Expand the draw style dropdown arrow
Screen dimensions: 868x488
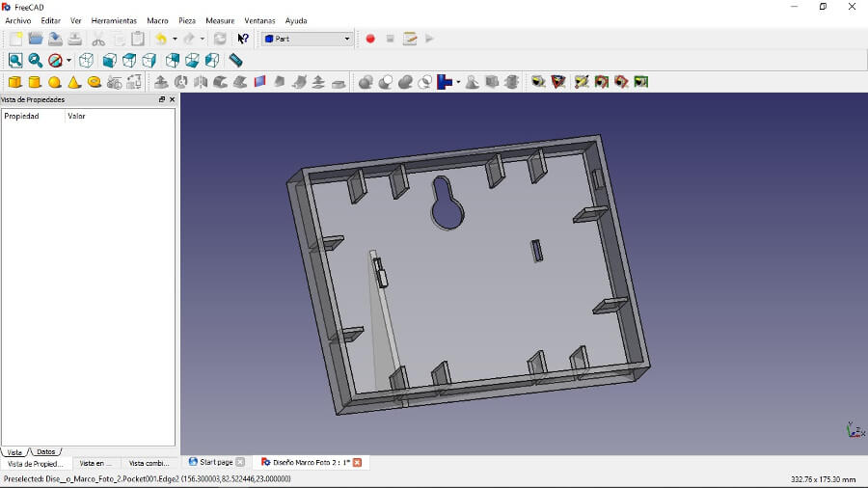point(68,60)
